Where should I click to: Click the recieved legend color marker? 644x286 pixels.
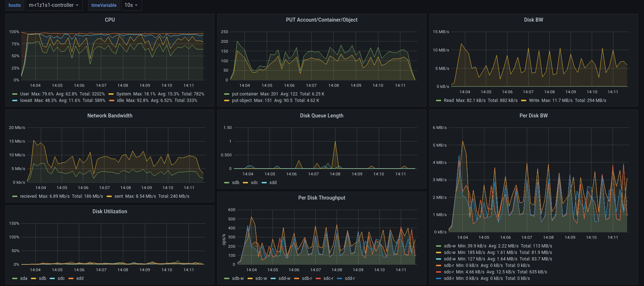(15, 196)
